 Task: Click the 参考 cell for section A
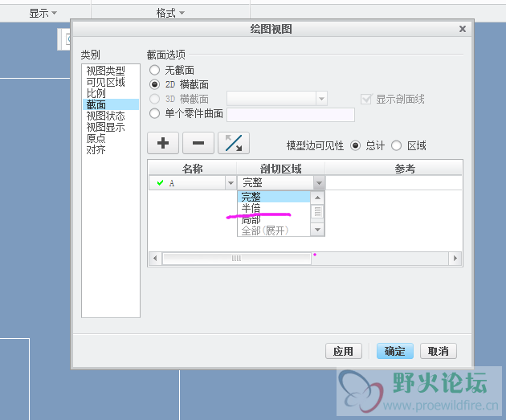point(394,183)
